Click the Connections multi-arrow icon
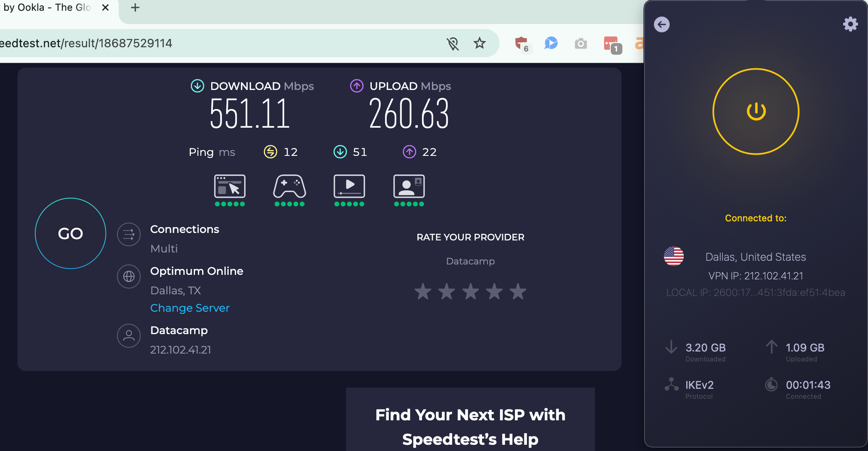 click(129, 234)
